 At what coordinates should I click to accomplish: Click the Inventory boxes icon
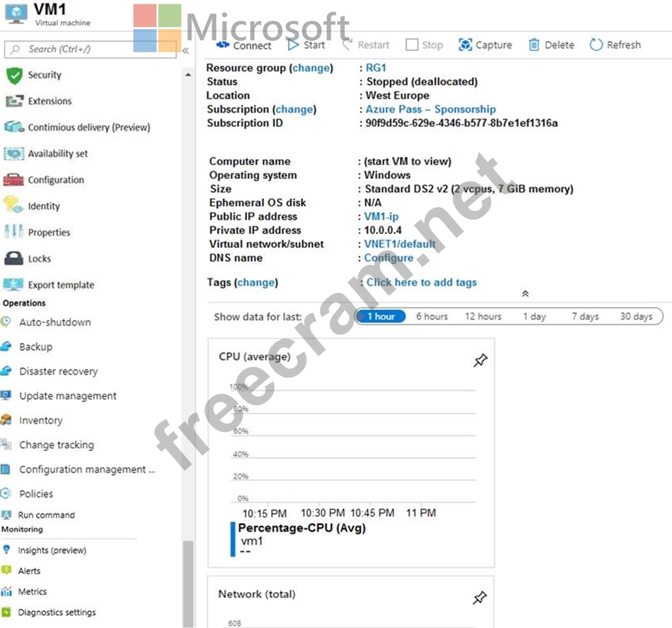click(x=6, y=420)
